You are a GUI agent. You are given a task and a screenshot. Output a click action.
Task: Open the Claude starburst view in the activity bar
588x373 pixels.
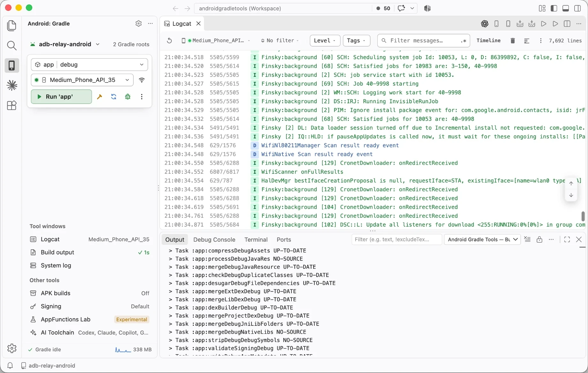pos(12,85)
